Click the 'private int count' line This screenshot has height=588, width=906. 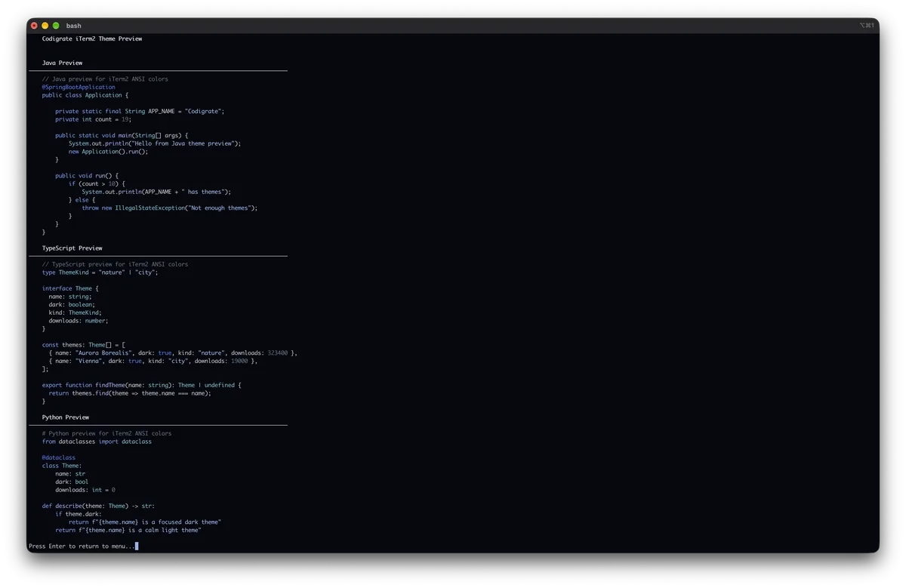pyautogui.click(x=94, y=119)
